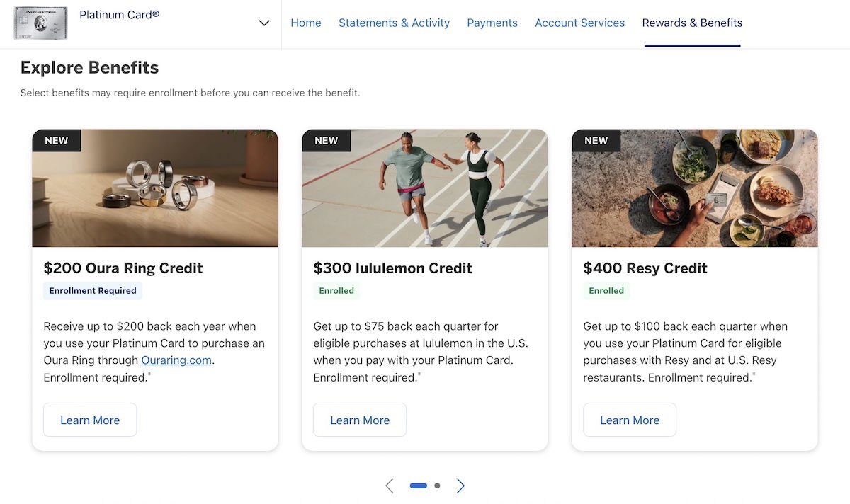Go to the Home tab
This screenshot has width=850, height=504.
tap(306, 23)
